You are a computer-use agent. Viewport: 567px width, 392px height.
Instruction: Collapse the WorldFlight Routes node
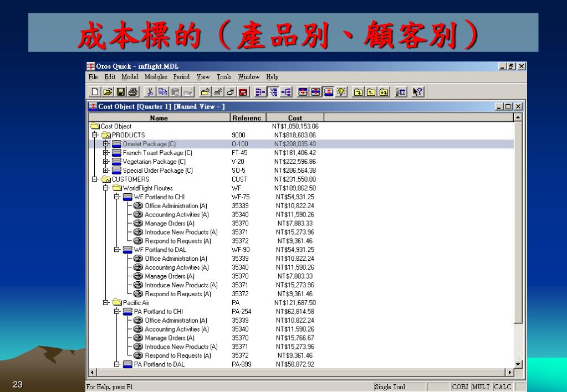coord(106,188)
